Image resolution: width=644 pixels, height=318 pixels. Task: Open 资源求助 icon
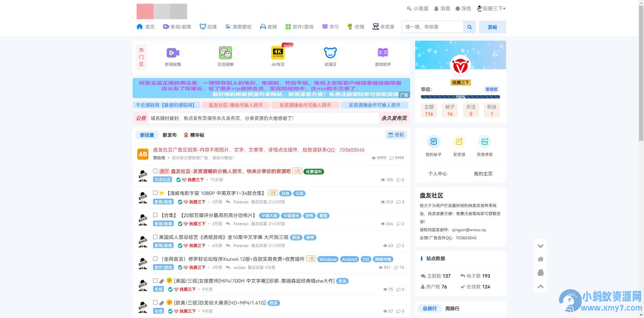click(485, 142)
